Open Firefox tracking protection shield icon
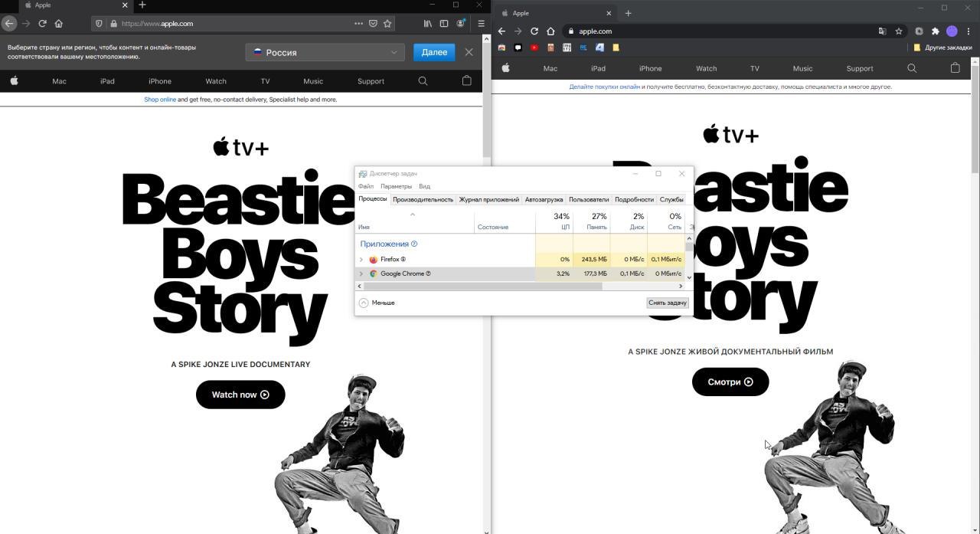 (99, 24)
